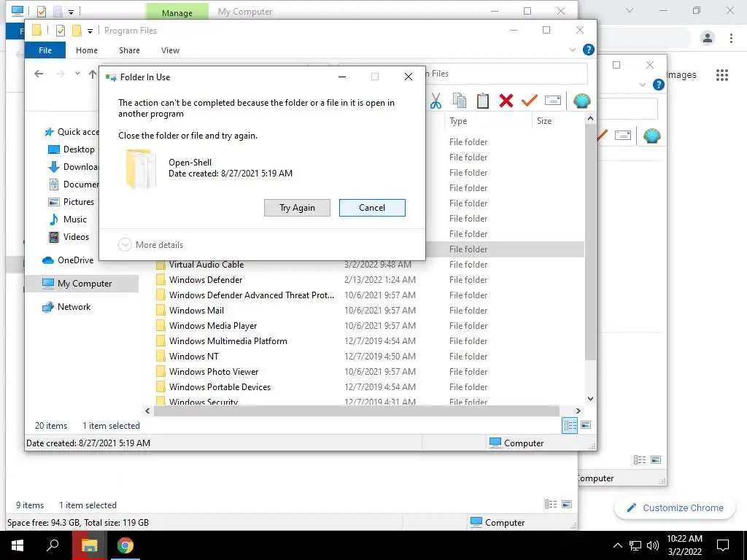This screenshot has height=560, width=747.
Task: Click the taskbar clock showing 10:22 AM
Action: click(684, 545)
